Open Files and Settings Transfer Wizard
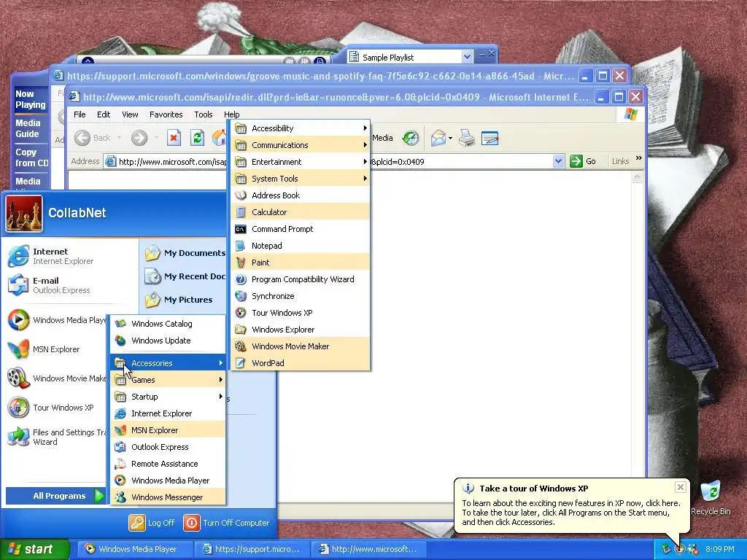Image resolution: width=747 pixels, height=560 pixels. [56, 437]
